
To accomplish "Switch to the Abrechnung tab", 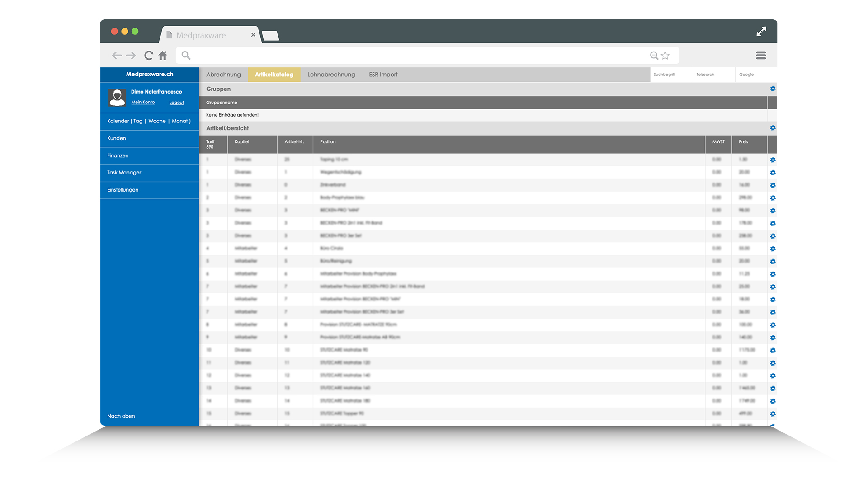I will point(223,74).
